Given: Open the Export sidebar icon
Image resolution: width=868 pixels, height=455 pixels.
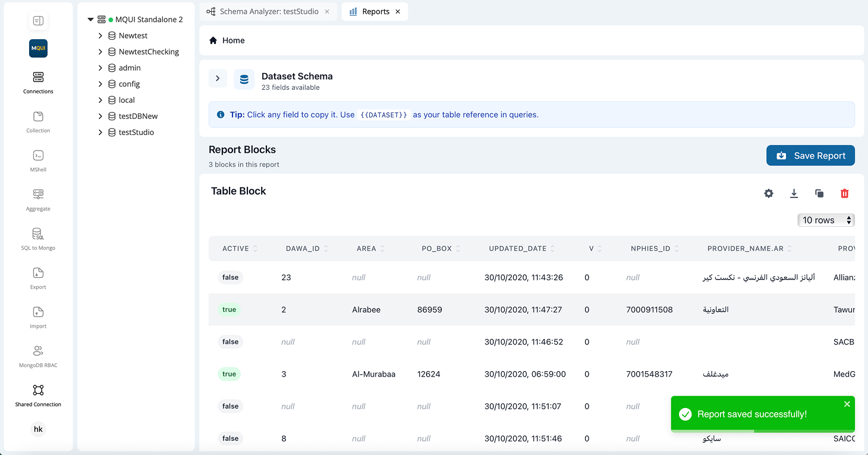Looking at the screenshot, I should pos(38,274).
